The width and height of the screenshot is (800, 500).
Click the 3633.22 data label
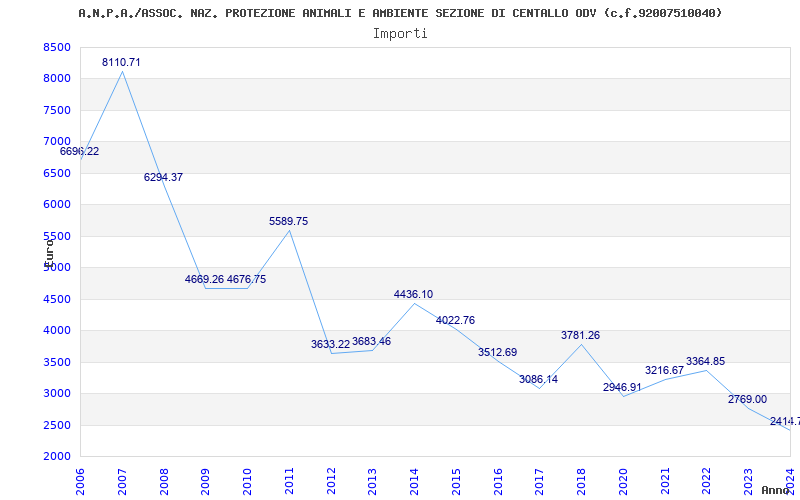[x=330, y=344]
